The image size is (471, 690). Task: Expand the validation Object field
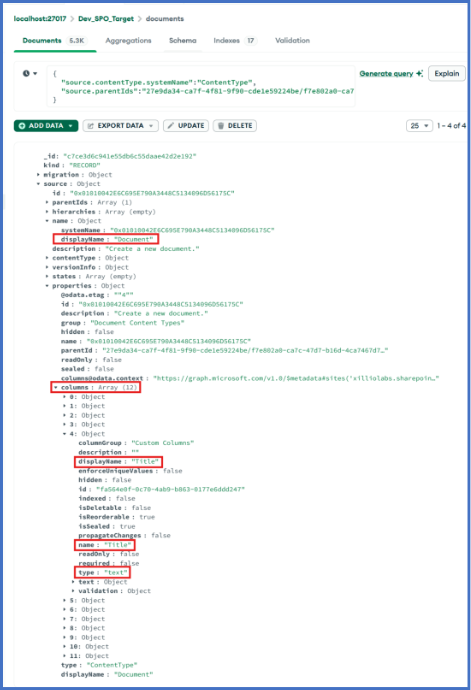point(74,591)
